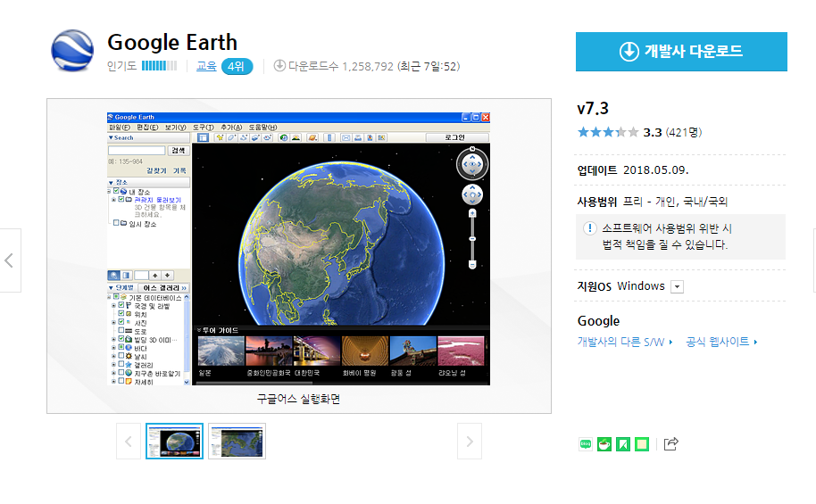The width and height of the screenshot is (816, 504).
Task: Select the Add Image Overlay tool
Action: 255,137
